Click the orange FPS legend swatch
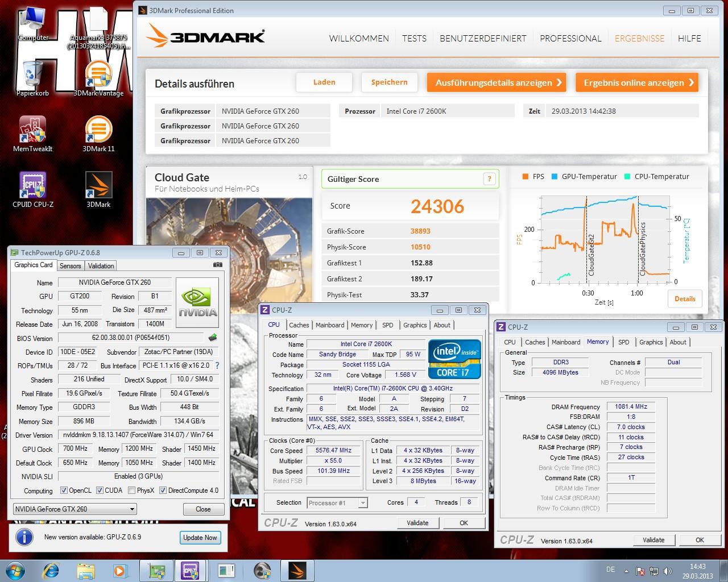728x582 pixels. pos(525,177)
